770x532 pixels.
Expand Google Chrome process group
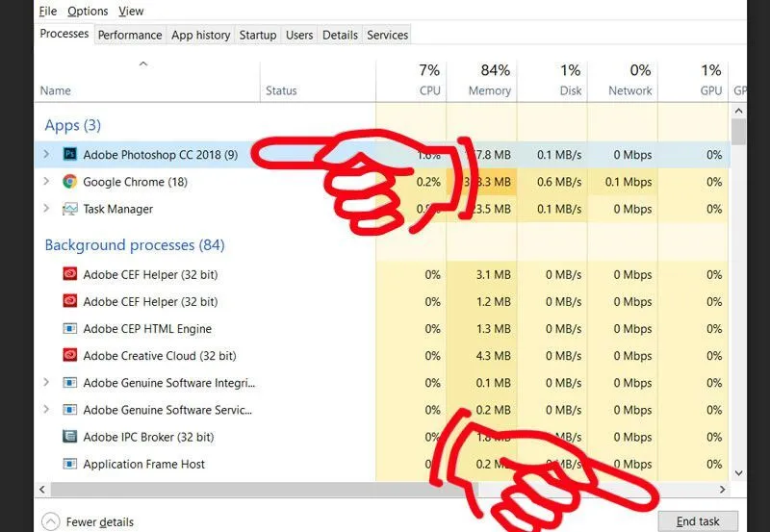[x=46, y=181]
